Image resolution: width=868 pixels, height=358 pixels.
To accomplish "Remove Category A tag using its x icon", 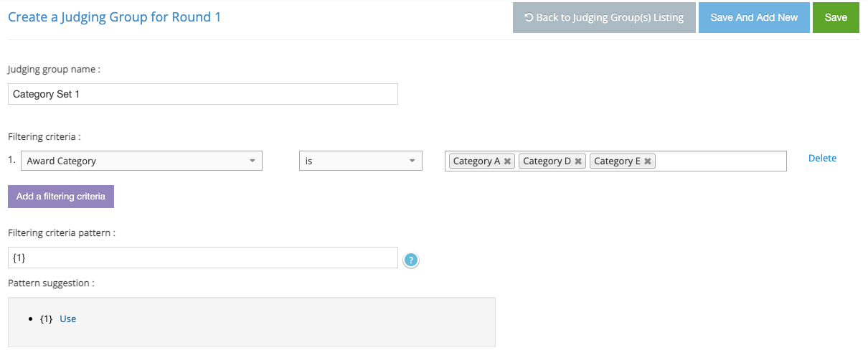I will pyautogui.click(x=507, y=161).
